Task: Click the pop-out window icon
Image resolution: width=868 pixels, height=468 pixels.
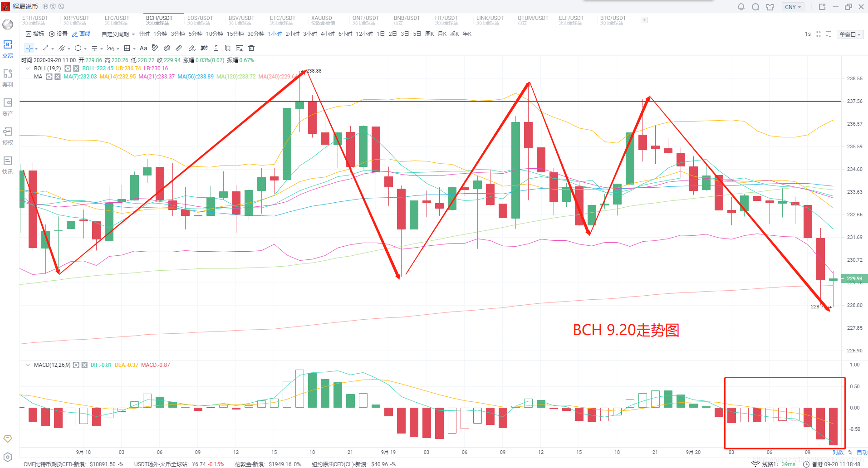Action: click(x=822, y=7)
